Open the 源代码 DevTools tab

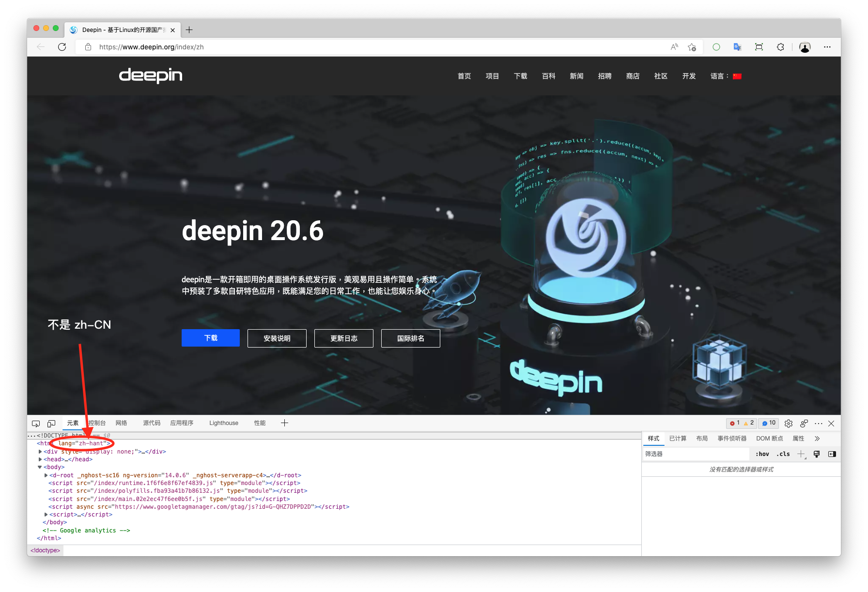pyautogui.click(x=152, y=423)
